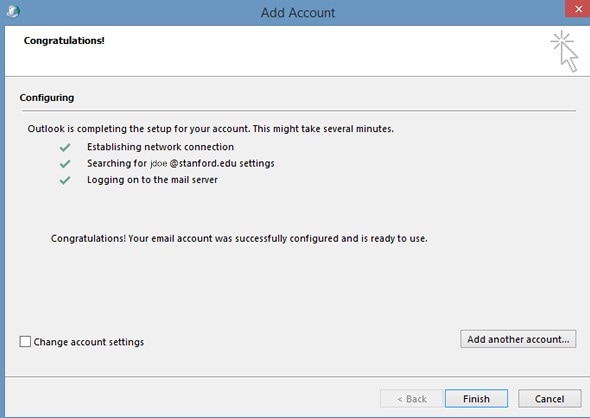
Task: Click the disabled Back button
Action: (x=412, y=398)
